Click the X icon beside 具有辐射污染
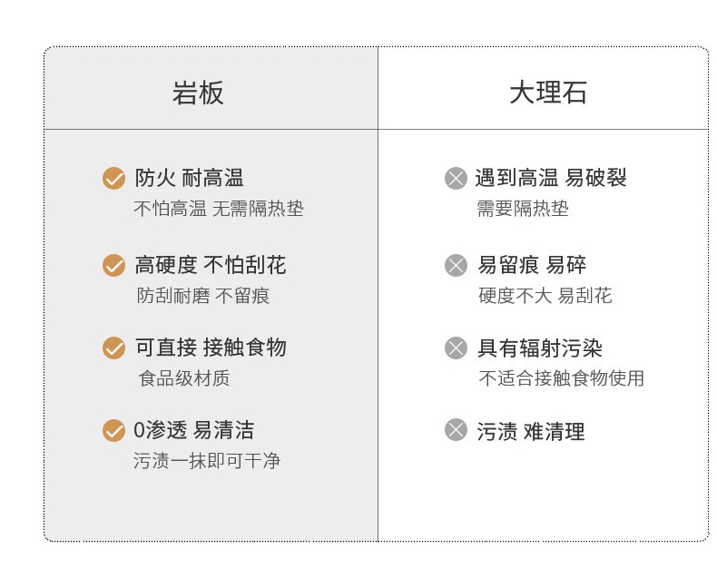The width and height of the screenshot is (717, 588). [x=456, y=348]
